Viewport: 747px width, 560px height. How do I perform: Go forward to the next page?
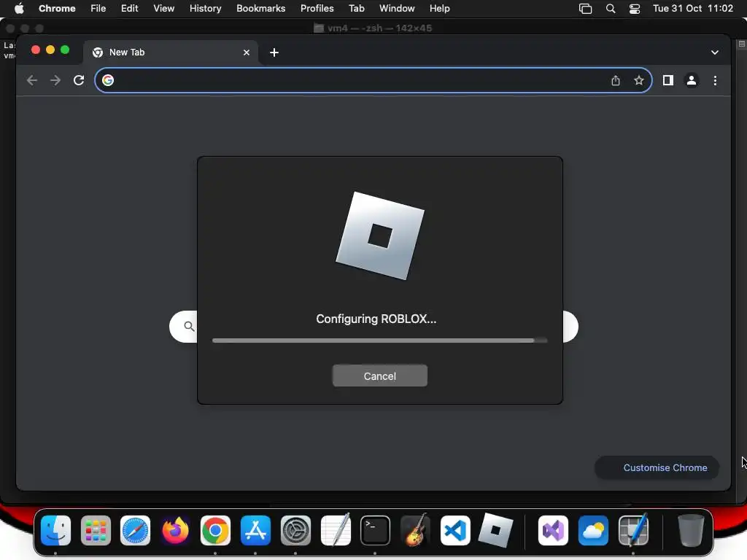[55, 80]
